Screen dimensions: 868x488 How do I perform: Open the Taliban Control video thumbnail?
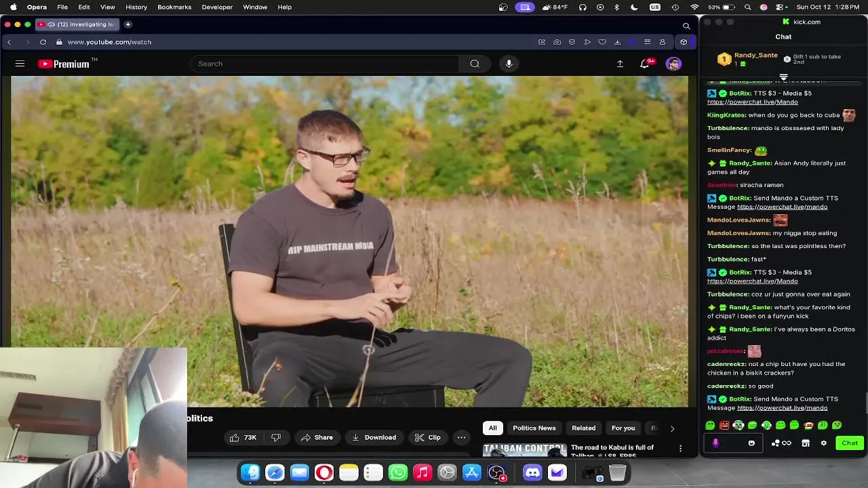525,450
